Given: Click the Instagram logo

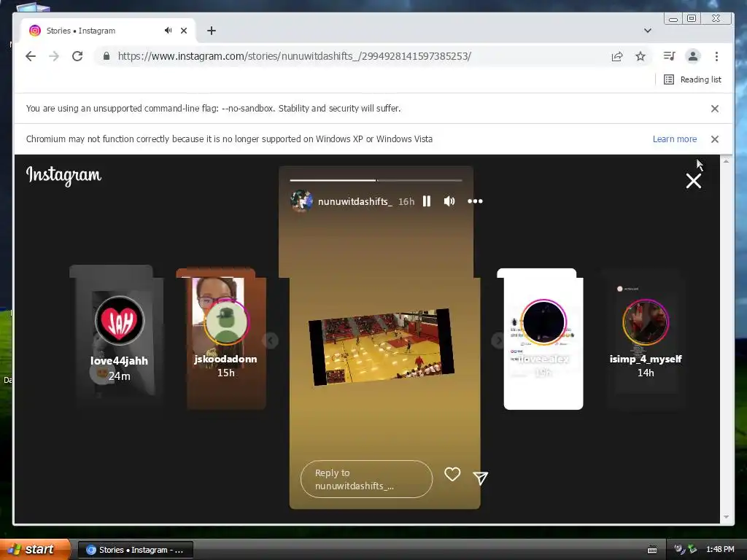Looking at the screenshot, I should pos(64,176).
